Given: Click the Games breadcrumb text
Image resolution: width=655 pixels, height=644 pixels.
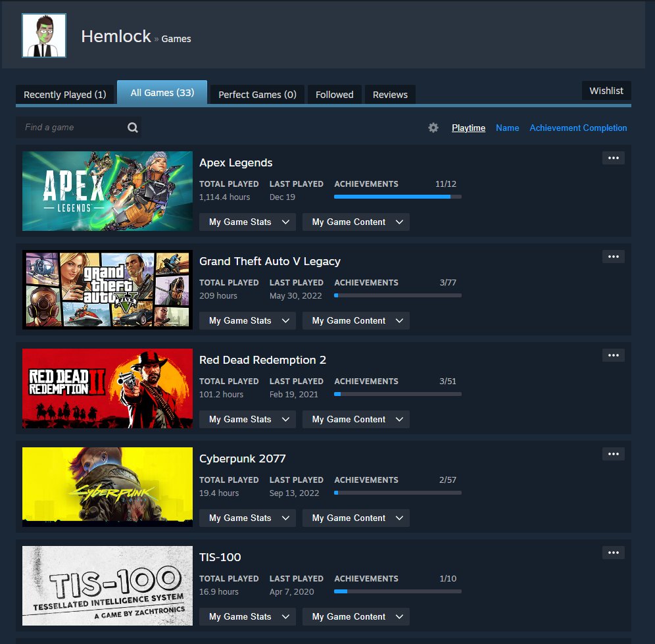Looking at the screenshot, I should pyautogui.click(x=176, y=39).
